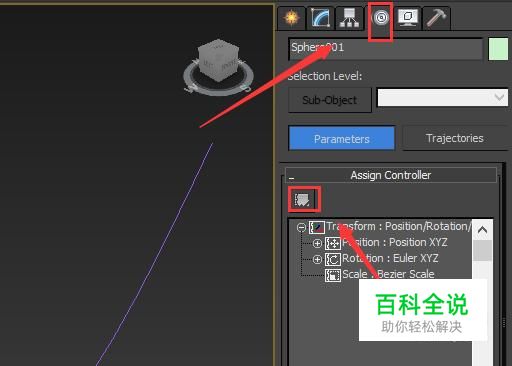Open the green object color swatch

tap(498, 49)
